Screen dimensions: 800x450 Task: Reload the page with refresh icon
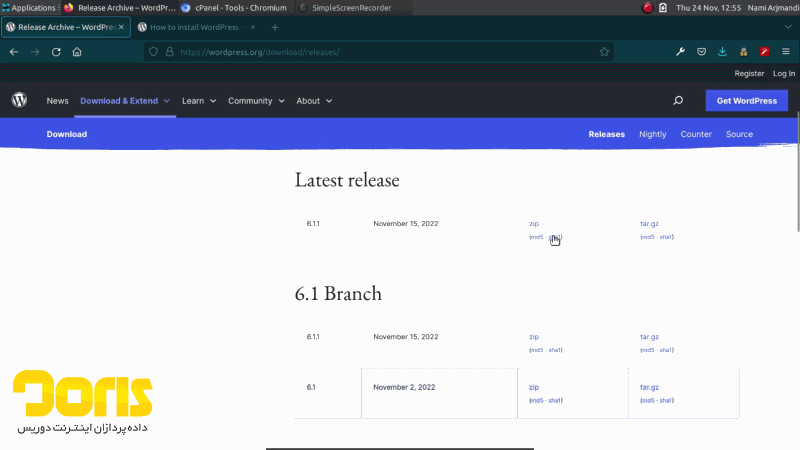tap(56, 52)
